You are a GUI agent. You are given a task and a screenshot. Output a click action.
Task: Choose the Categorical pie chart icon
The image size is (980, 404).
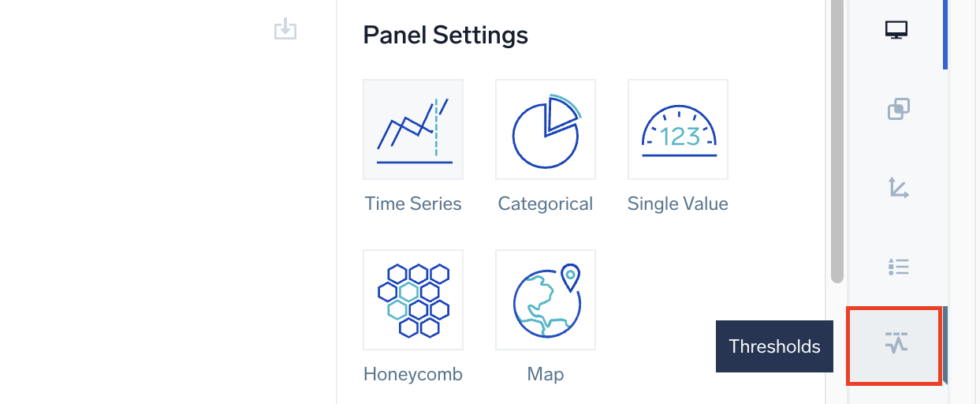(546, 129)
